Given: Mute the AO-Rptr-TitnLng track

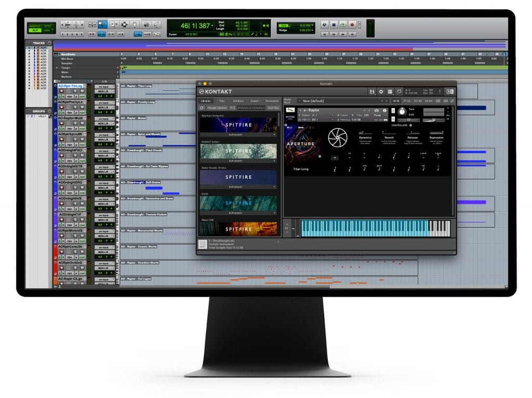Looking at the screenshot, I should point(83,91).
